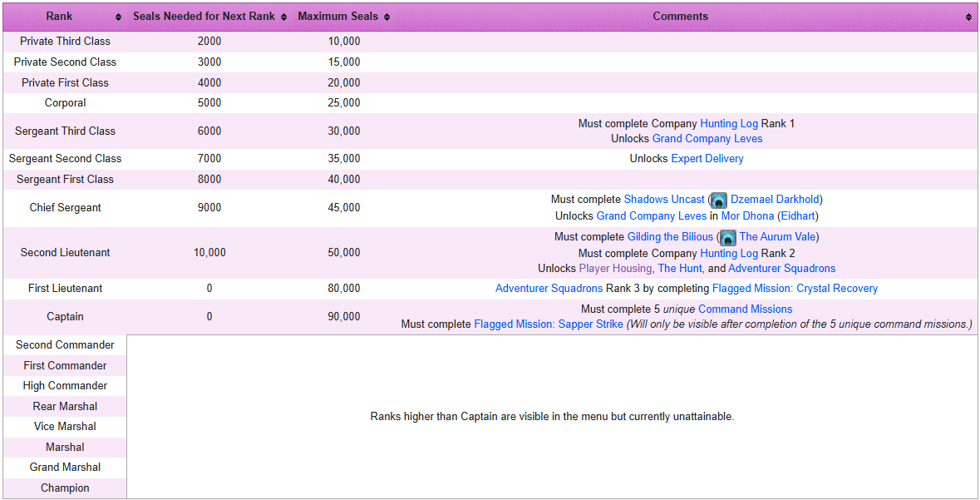The width and height of the screenshot is (980, 500).
Task: Open The Hunt link
Action: [x=681, y=269]
